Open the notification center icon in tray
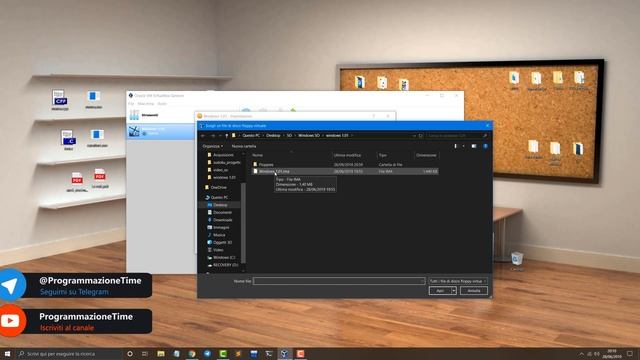 (630, 353)
